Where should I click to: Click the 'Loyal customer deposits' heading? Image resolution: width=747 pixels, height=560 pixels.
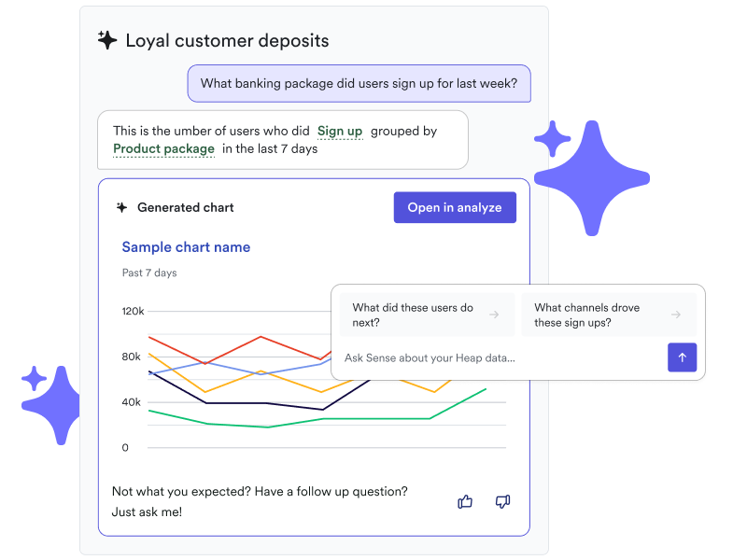(x=227, y=41)
